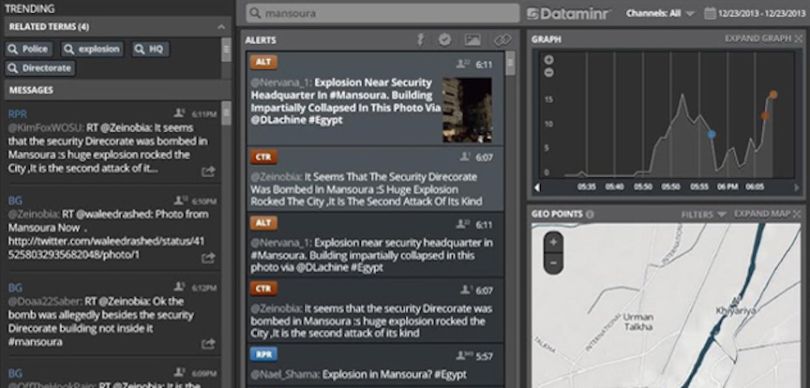Click the search magnifier icon in search box

click(x=254, y=13)
